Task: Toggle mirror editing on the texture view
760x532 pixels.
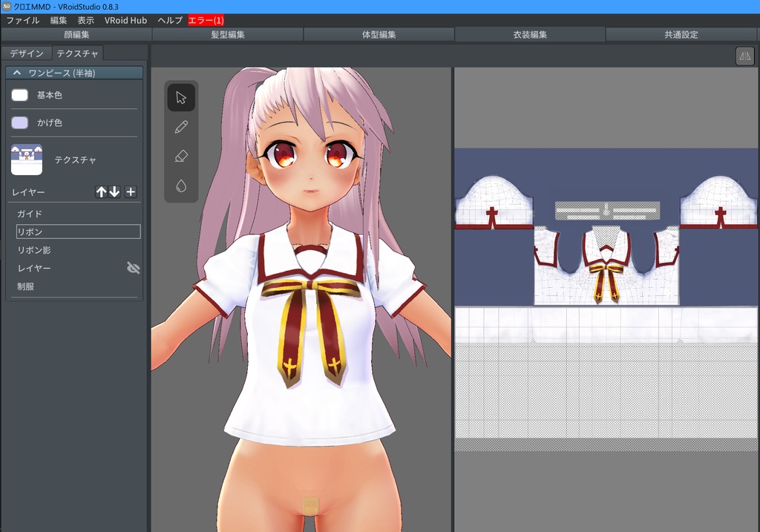Action: point(744,56)
